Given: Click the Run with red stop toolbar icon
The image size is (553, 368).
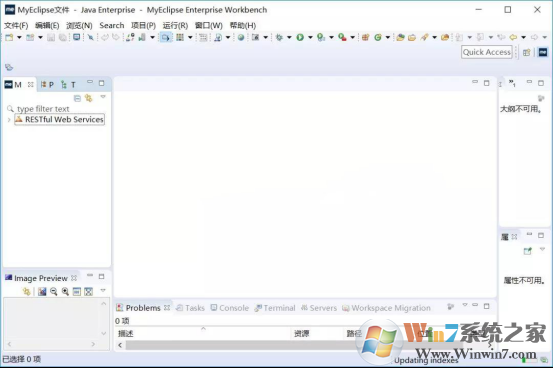Looking at the screenshot, I should (342, 37).
